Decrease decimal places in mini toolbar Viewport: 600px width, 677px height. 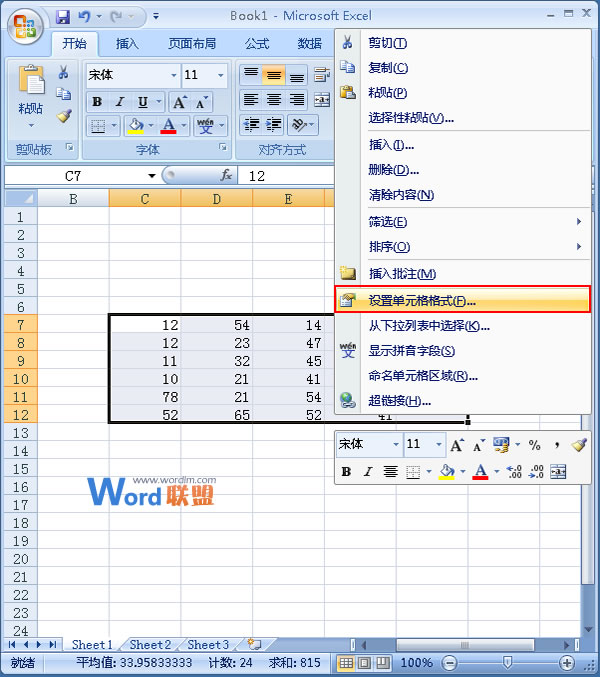point(536,471)
